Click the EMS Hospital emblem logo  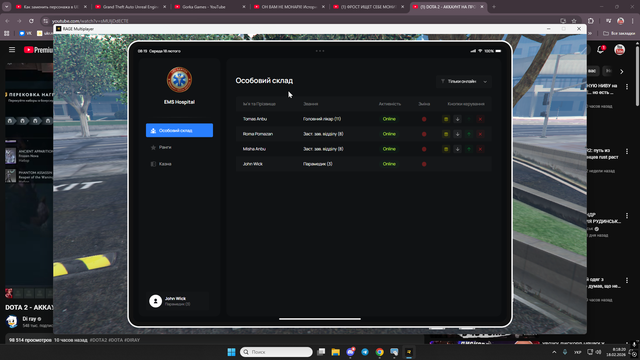pyautogui.click(x=179, y=80)
